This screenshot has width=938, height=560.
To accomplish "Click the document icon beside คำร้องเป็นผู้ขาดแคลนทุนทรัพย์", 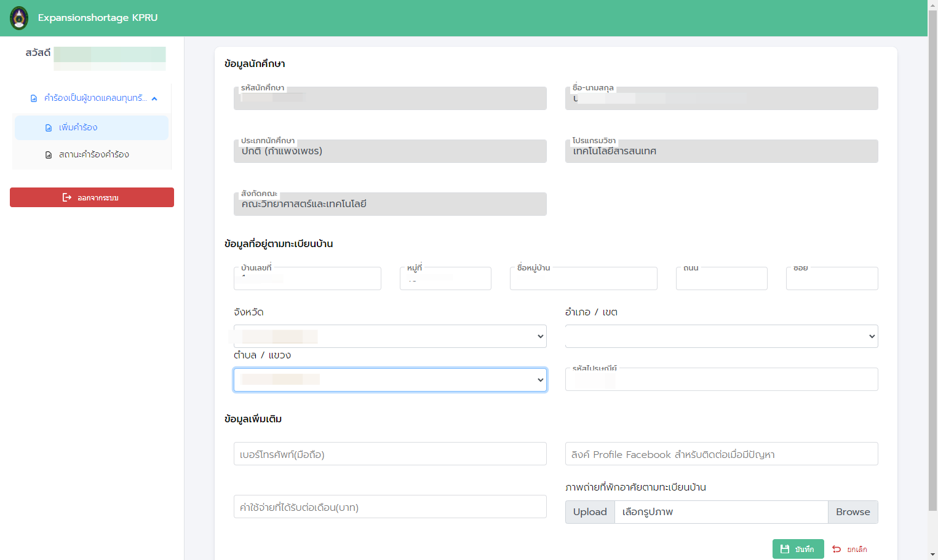I will pyautogui.click(x=34, y=98).
